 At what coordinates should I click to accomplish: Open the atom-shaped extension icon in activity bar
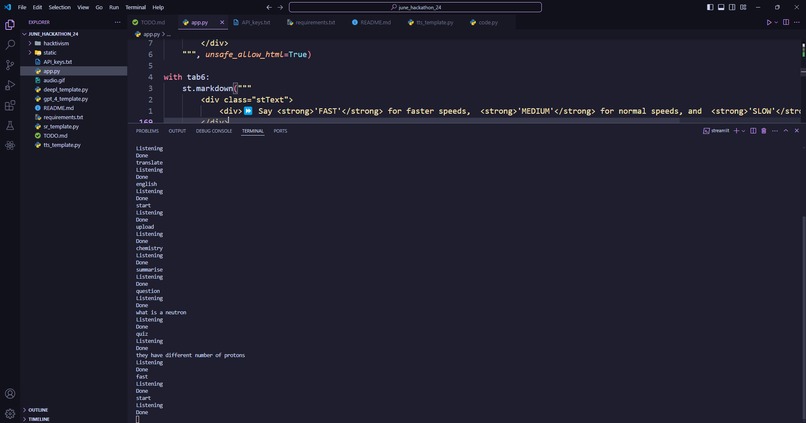[10, 145]
